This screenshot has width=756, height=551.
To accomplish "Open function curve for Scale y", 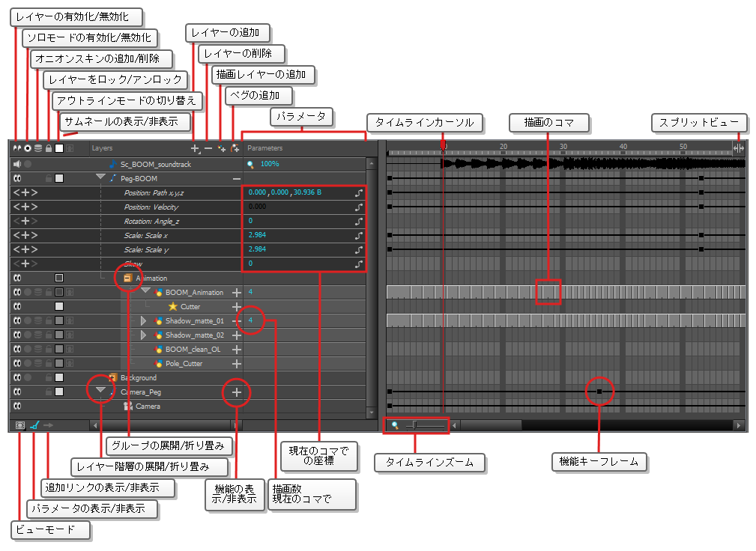I will (x=359, y=250).
